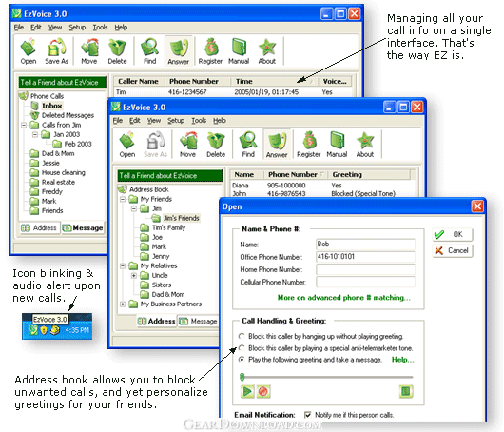
Task: Click the greeting playback slider handle
Action: (x=242, y=377)
